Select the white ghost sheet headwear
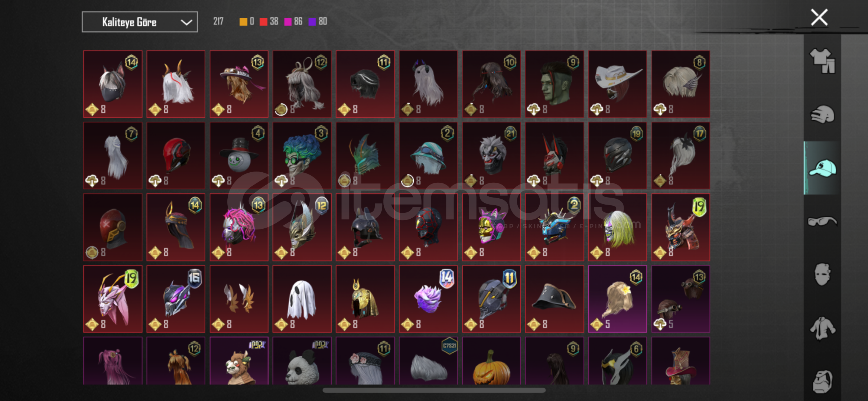 (302, 299)
